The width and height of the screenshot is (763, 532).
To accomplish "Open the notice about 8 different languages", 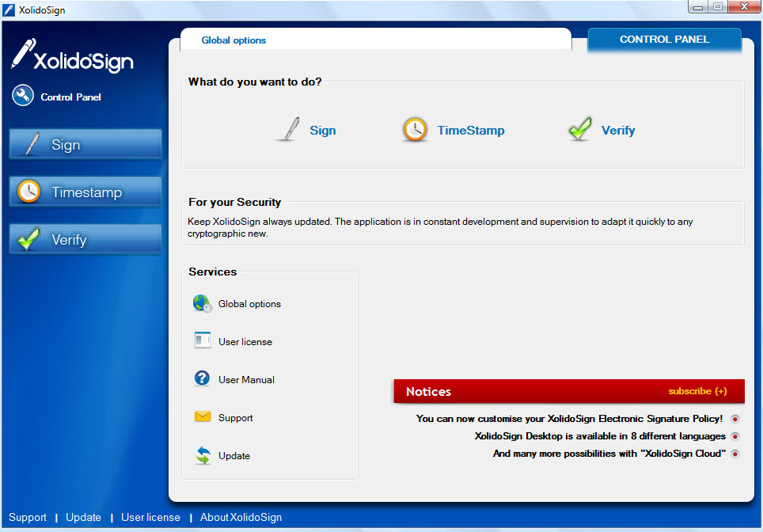I will 600,436.
